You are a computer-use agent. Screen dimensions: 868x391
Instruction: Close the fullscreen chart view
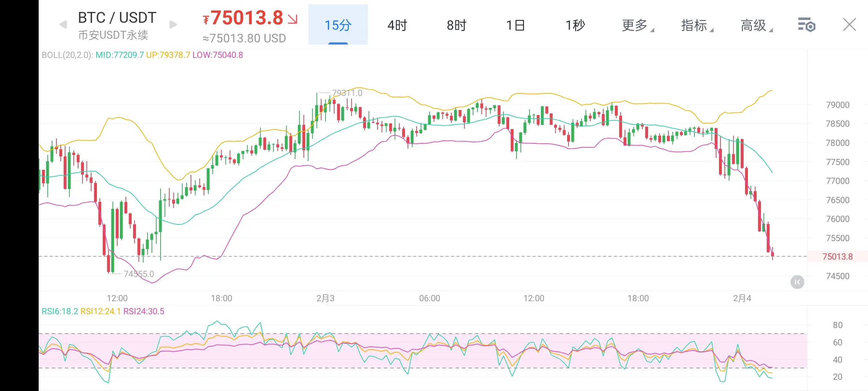tap(849, 25)
